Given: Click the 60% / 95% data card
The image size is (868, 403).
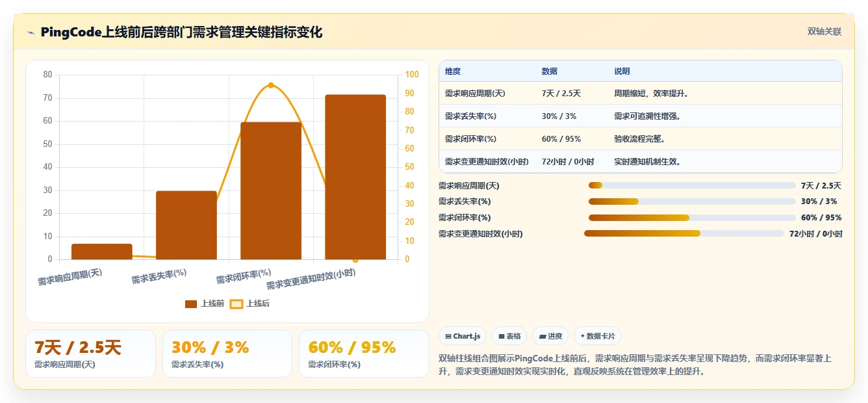Looking at the screenshot, I should point(364,354).
